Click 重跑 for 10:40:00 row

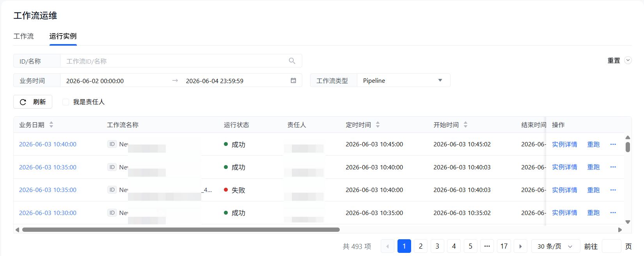593,144
